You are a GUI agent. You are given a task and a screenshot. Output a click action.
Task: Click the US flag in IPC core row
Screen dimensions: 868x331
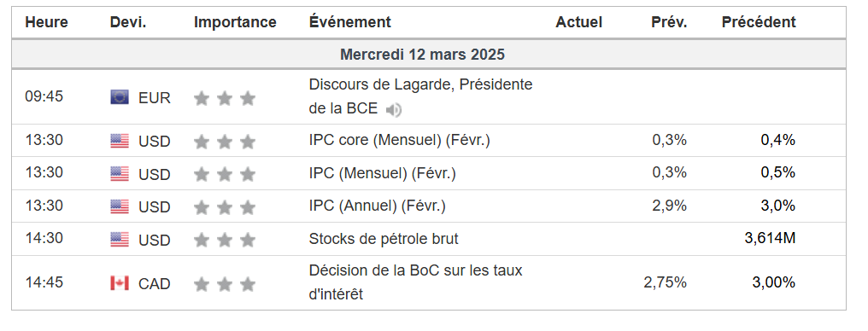[120, 141]
